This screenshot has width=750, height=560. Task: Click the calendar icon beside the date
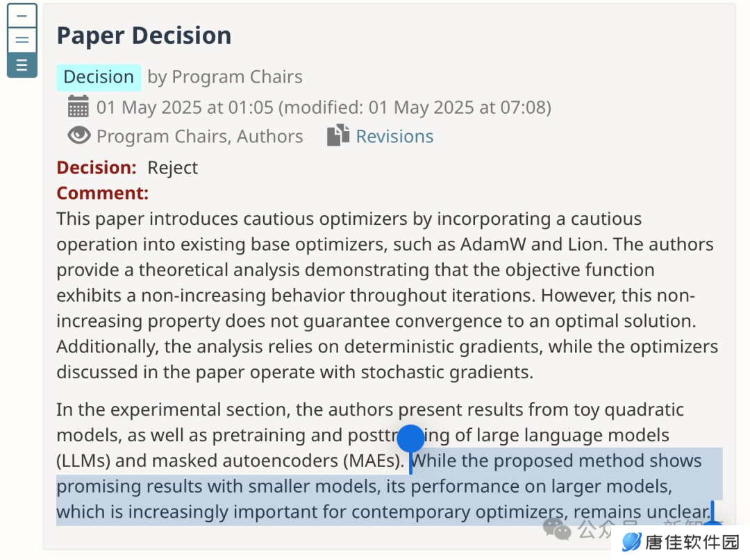click(x=78, y=107)
